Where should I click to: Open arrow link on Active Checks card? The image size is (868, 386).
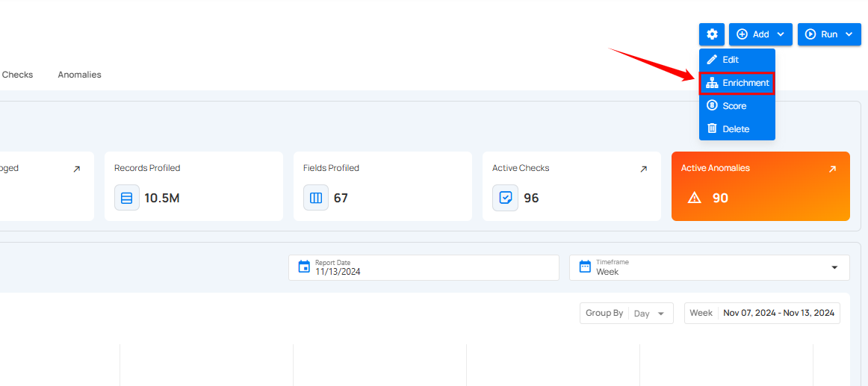[643, 169]
